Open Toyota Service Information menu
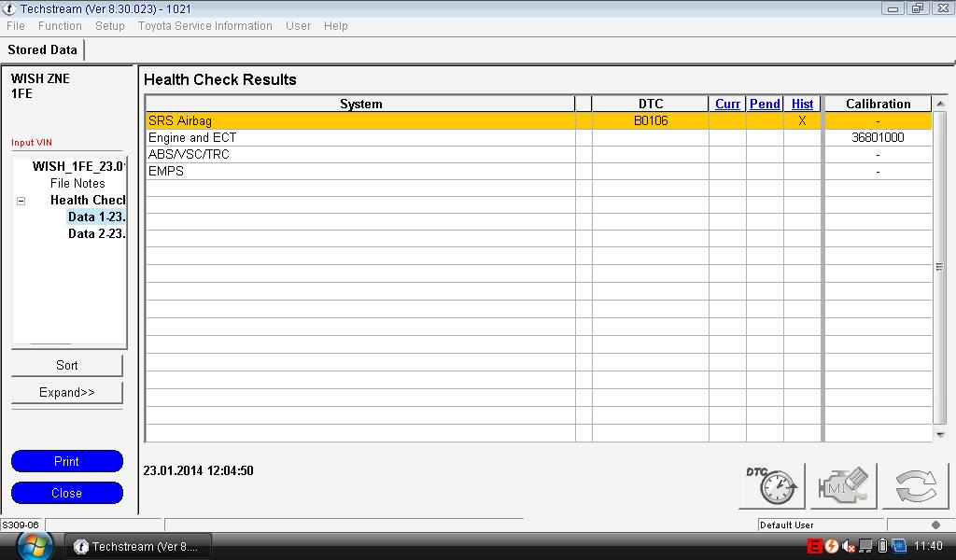956x560 pixels. point(204,25)
